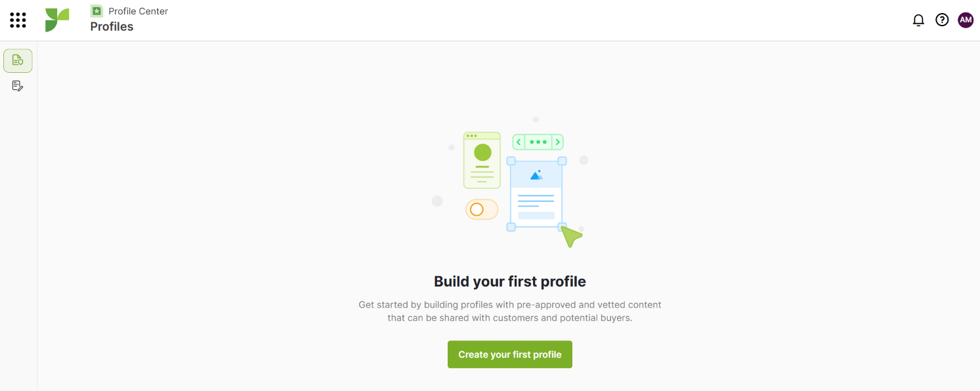The width and height of the screenshot is (980, 391).
Task: Click the Profiles page title
Action: pyautogui.click(x=112, y=27)
